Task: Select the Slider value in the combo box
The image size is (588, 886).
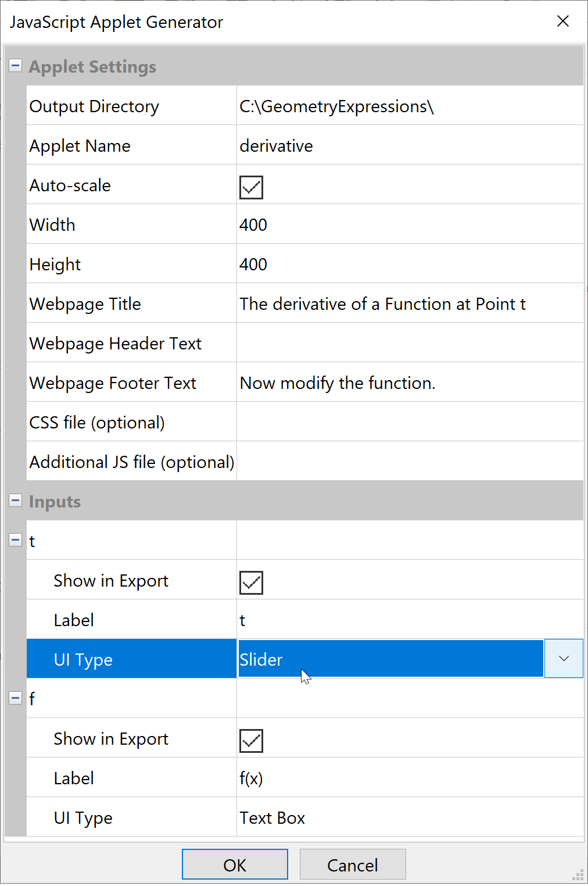Action: (x=389, y=658)
